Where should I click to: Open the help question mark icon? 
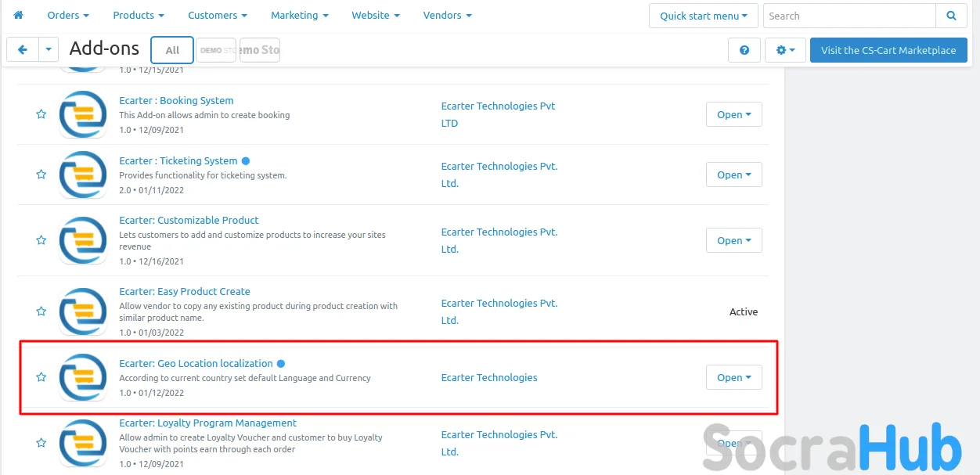[x=744, y=50]
